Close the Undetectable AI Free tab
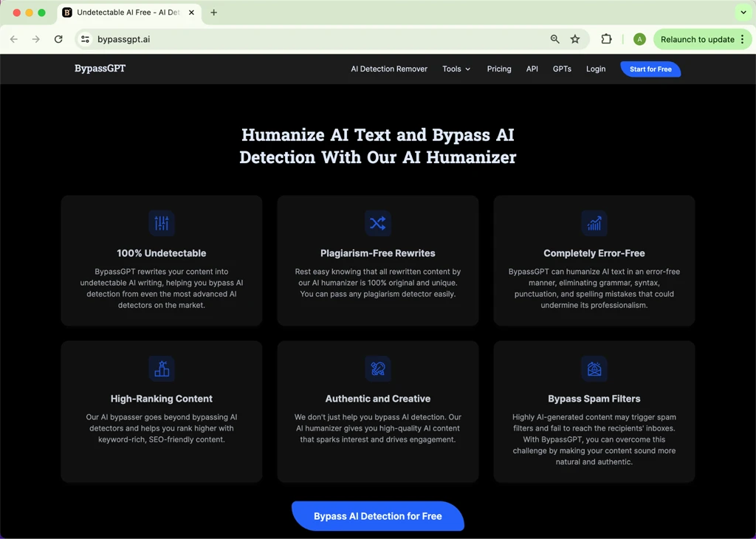 click(191, 13)
